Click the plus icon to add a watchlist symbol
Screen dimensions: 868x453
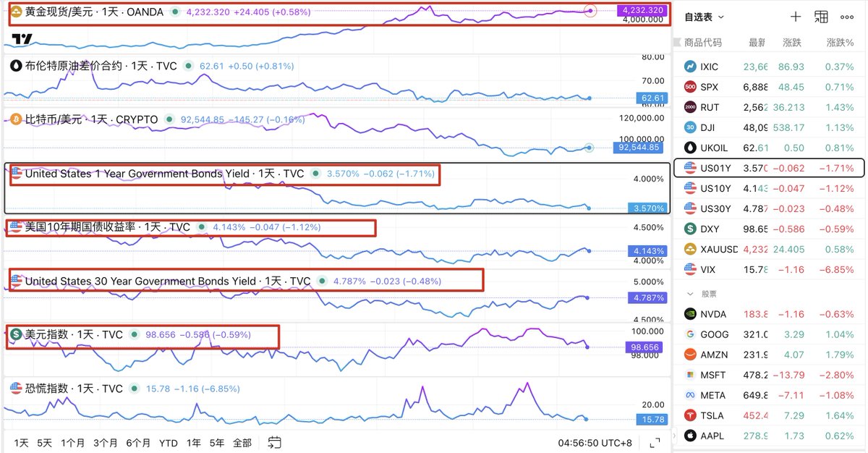[795, 17]
